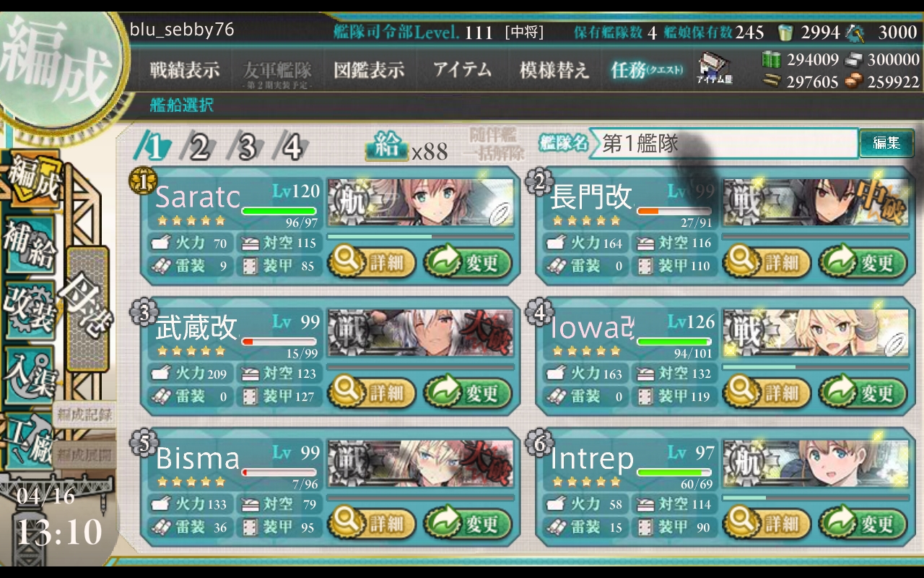This screenshot has width=924, height=578.
Task: Click 編集 edit fleet name button
Action: [x=886, y=143]
